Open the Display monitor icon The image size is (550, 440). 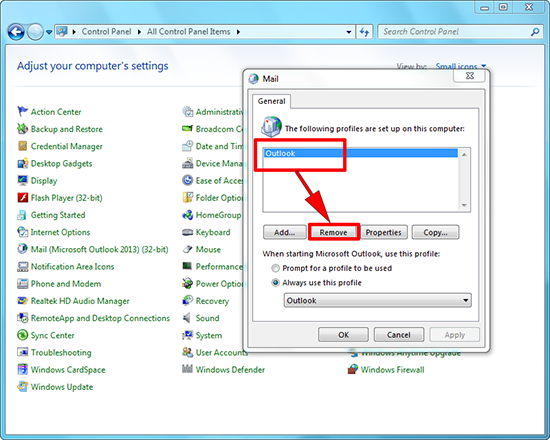[22, 180]
